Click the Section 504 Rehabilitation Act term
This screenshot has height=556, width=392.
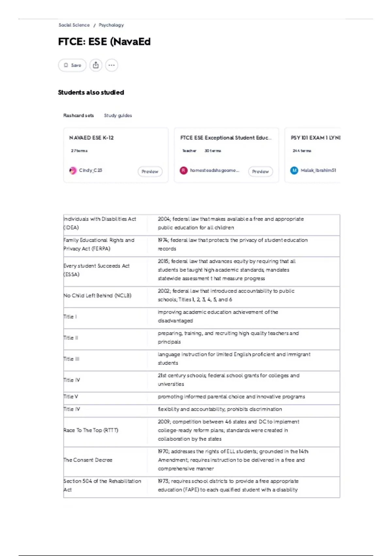(102, 485)
